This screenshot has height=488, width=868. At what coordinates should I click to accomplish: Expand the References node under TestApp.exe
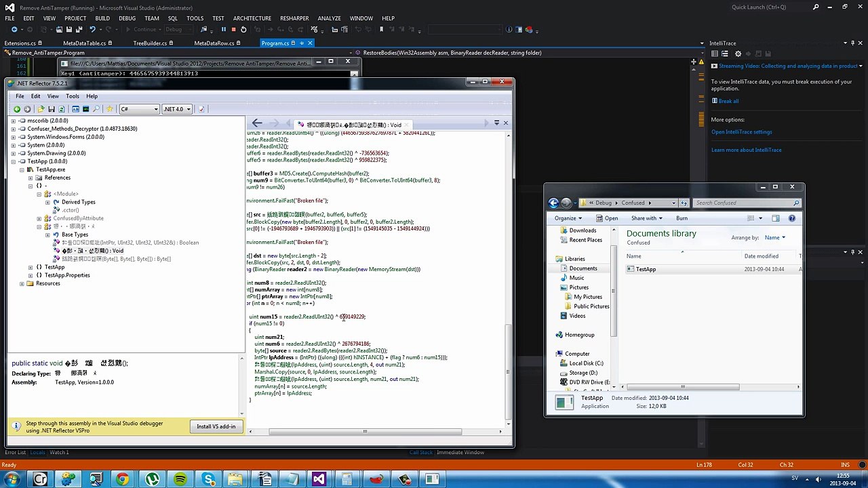point(31,178)
